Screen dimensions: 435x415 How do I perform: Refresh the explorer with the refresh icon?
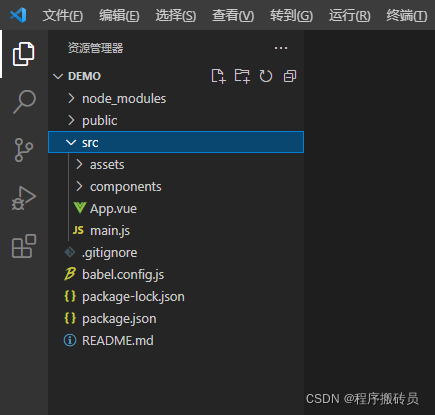(x=266, y=76)
